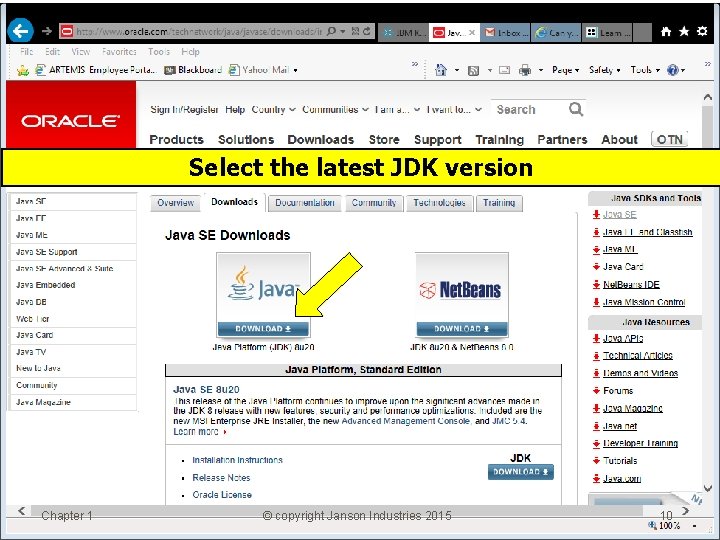720x540 pixels.
Task: Switch to the Technologies tab
Action: pyautogui.click(x=439, y=203)
